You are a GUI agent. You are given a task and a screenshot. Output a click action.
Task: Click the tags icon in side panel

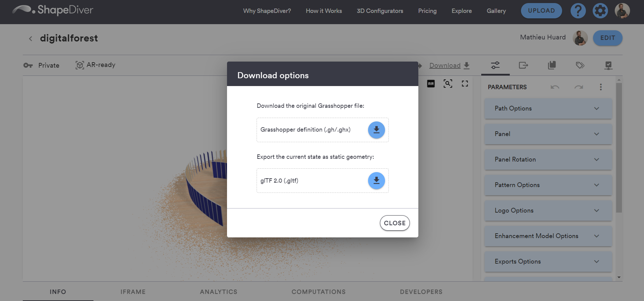click(x=580, y=65)
